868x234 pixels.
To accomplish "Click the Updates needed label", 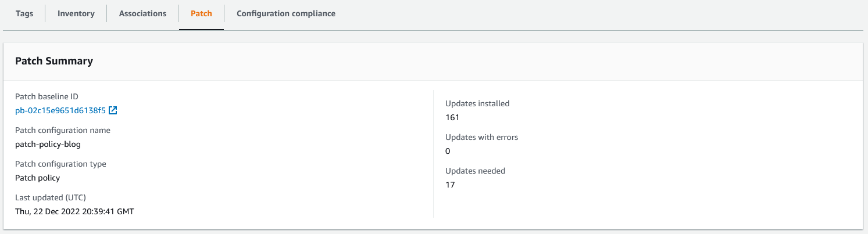I will pyautogui.click(x=475, y=171).
